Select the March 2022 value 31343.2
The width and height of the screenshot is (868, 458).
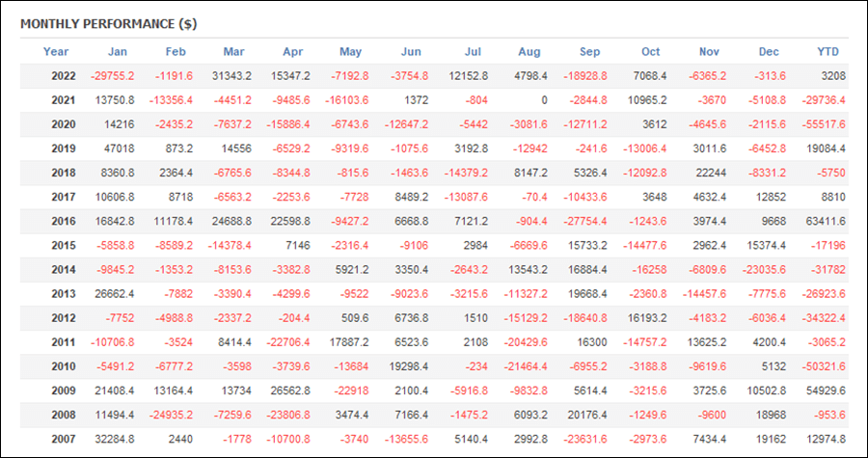(x=231, y=76)
